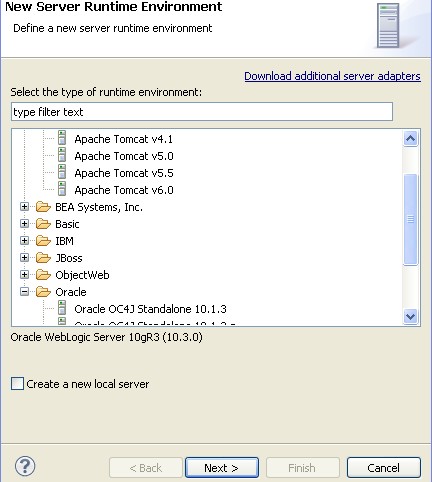Expand the Basic tree node

click(24, 224)
